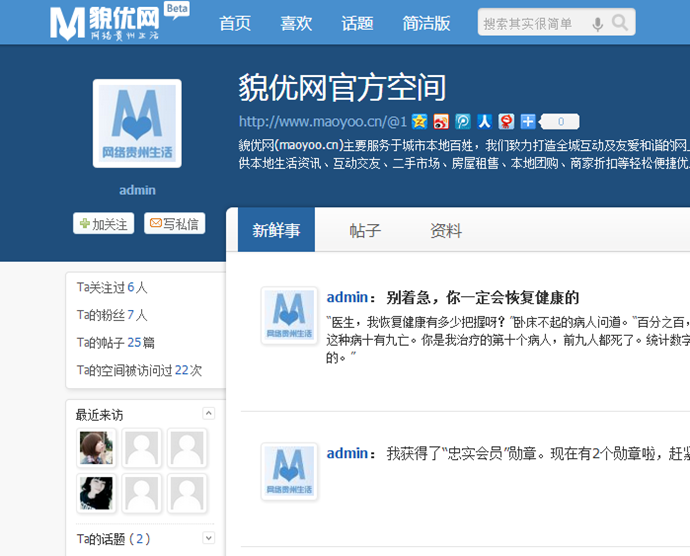The width and height of the screenshot is (690, 556).
Task: Select the 帖子 tab
Action: [365, 230]
